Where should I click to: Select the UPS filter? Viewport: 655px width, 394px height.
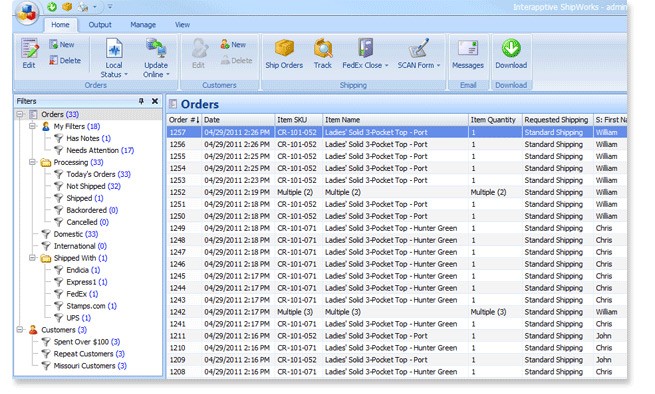point(73,318)
